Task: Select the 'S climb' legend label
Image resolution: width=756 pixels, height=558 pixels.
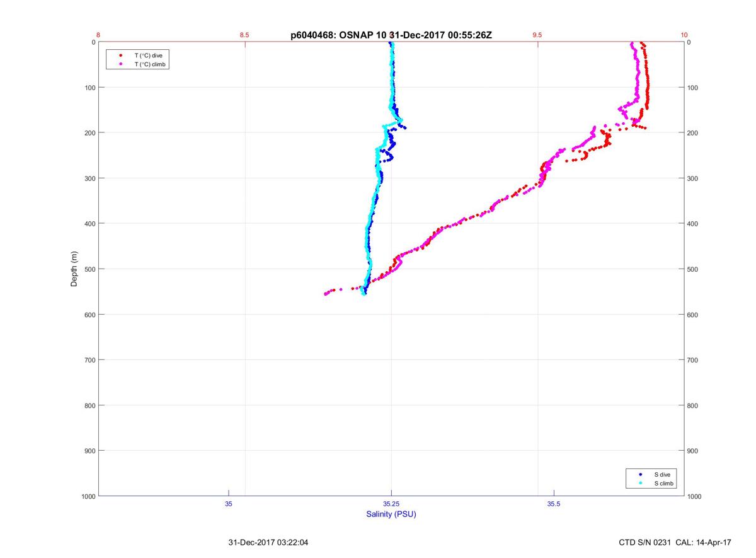Action: pos(664,483)
